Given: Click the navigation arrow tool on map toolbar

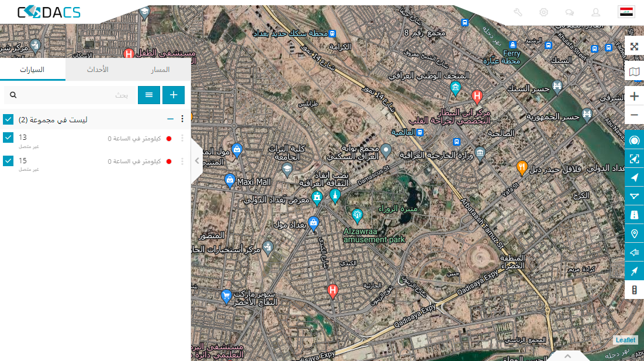Looking at the screenshot, I should tap(634, 178).
